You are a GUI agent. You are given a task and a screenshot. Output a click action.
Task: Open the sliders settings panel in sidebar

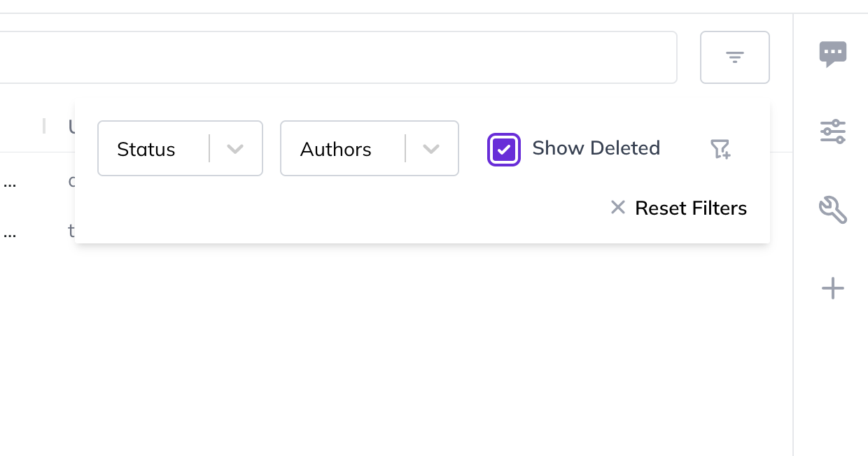833,131
